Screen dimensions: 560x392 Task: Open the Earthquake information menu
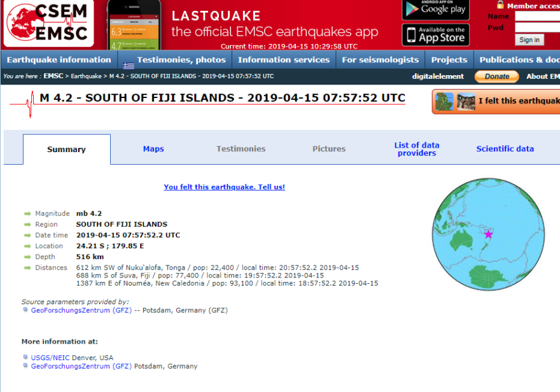pos(59,60)
